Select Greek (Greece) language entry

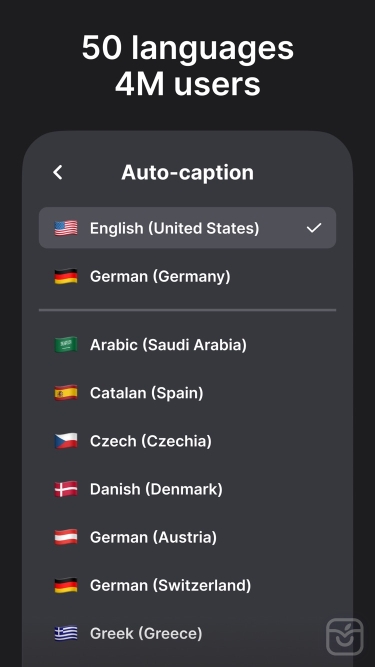188,633
